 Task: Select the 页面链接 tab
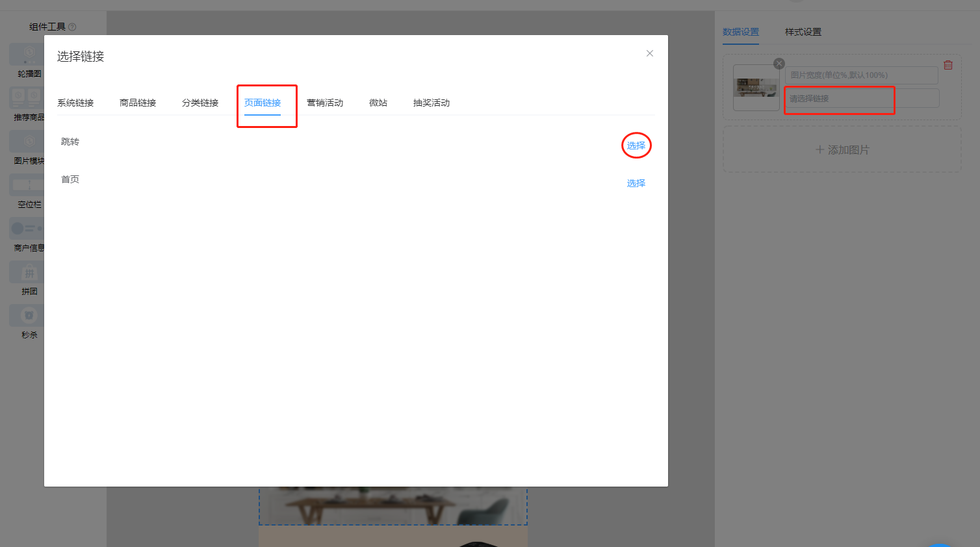click(263, 103)
